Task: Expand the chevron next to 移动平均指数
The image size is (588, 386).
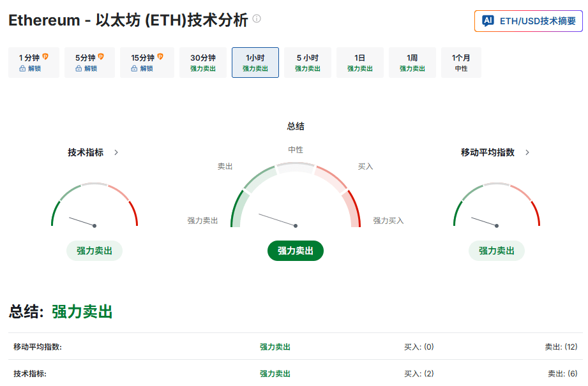Action: click(x=527, y=152)
